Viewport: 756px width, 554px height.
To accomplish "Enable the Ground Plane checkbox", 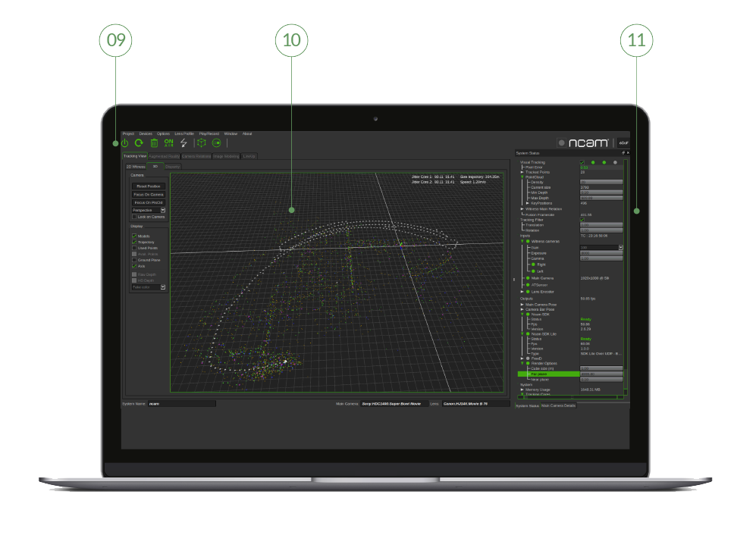I will (x=134, y=260).
